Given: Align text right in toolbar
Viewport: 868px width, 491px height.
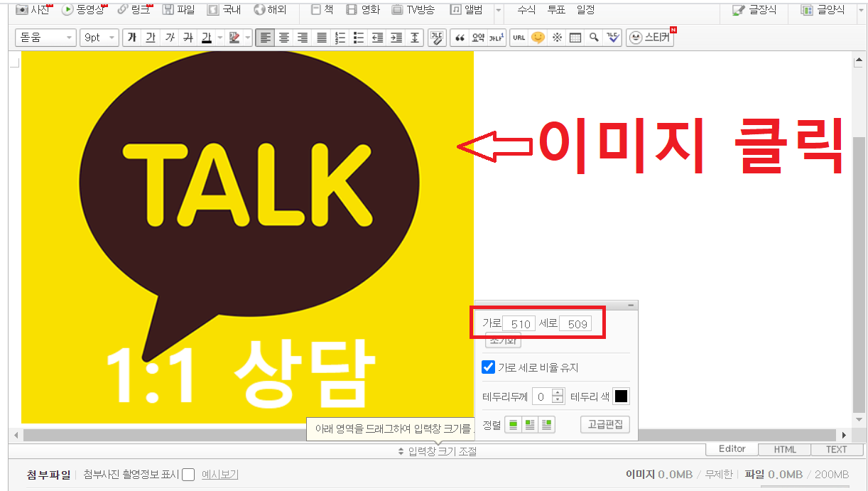Looking at the screenshot, I should click(x=302, y=38).
